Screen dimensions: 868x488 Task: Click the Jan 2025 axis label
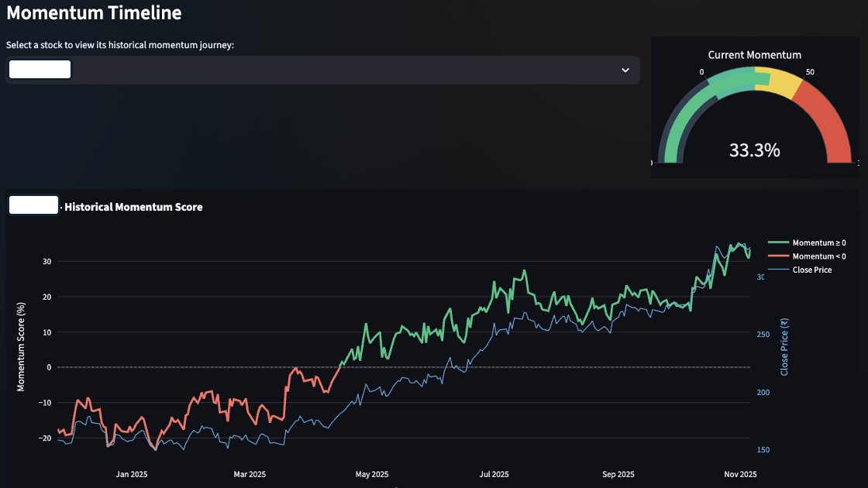click(x=133, y=473)
